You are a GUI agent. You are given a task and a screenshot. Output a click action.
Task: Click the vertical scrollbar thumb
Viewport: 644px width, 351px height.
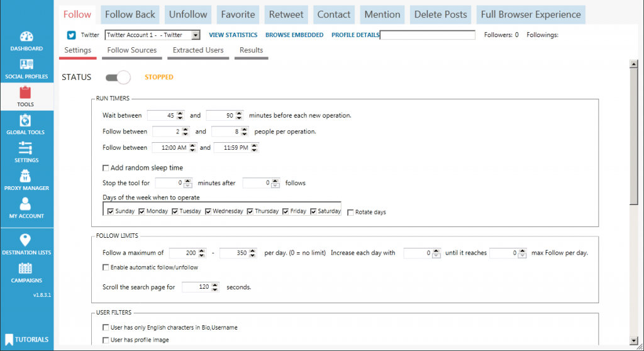[634, 136]
